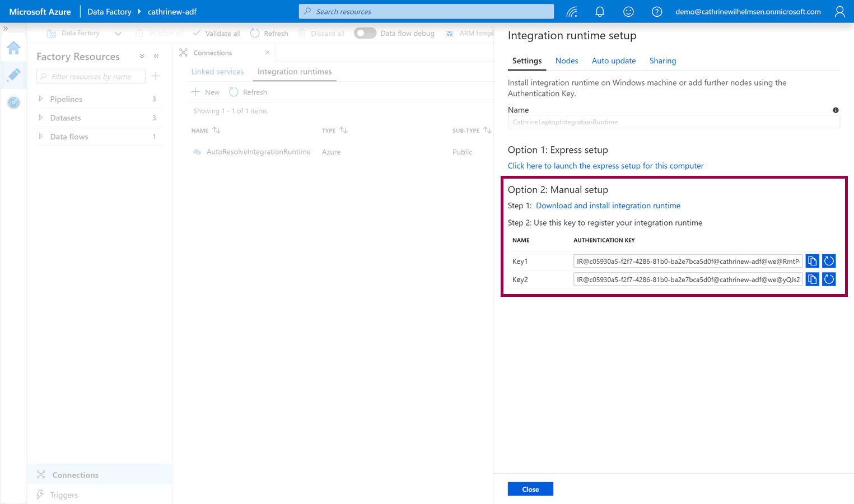Open the notifications bell
The image size is (854, 504).
click(600, 12)
